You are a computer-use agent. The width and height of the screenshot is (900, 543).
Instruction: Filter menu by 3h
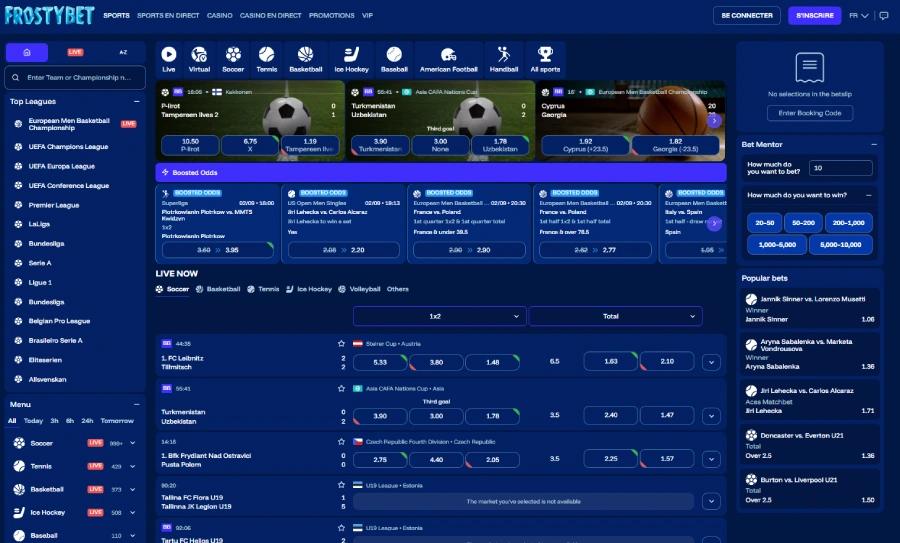click(55, 421)
